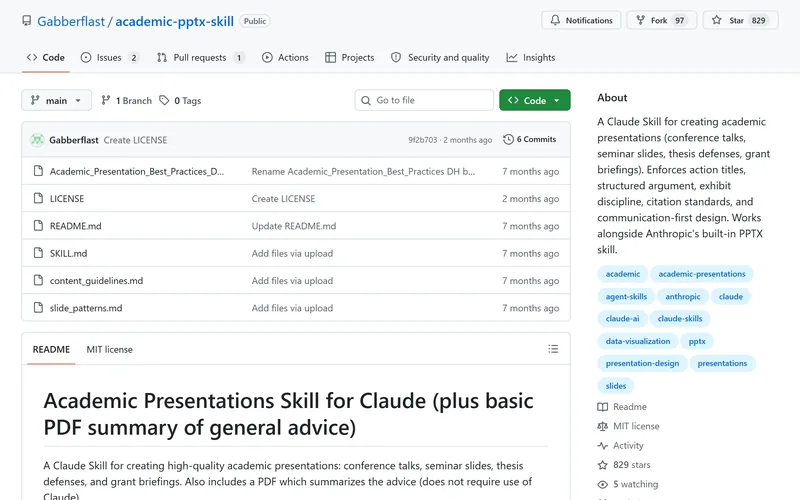Click the eye icon beside 5 watching
Screen dimensions: 800x500
point(603,484)
